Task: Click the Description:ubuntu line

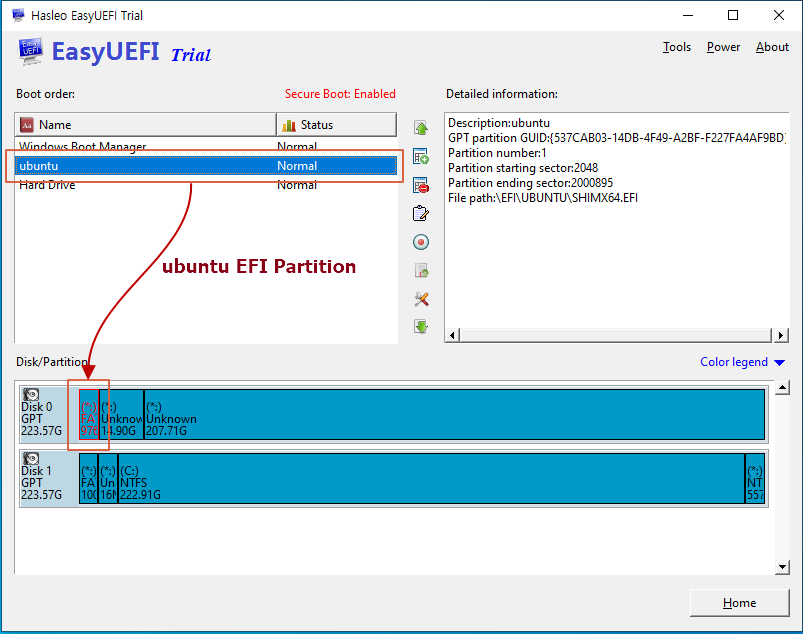Action: (499, 123)
